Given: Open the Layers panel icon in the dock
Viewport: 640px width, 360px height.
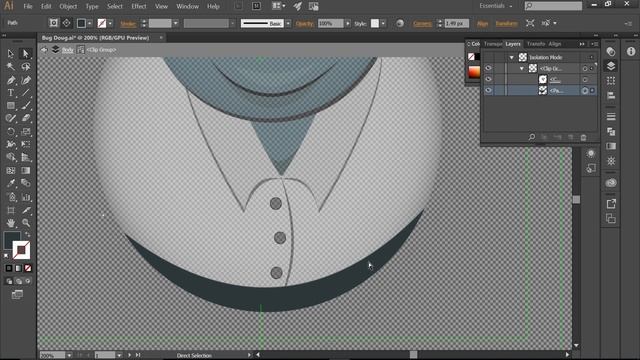Looking at the screenshot, I should tap(611, 66).
